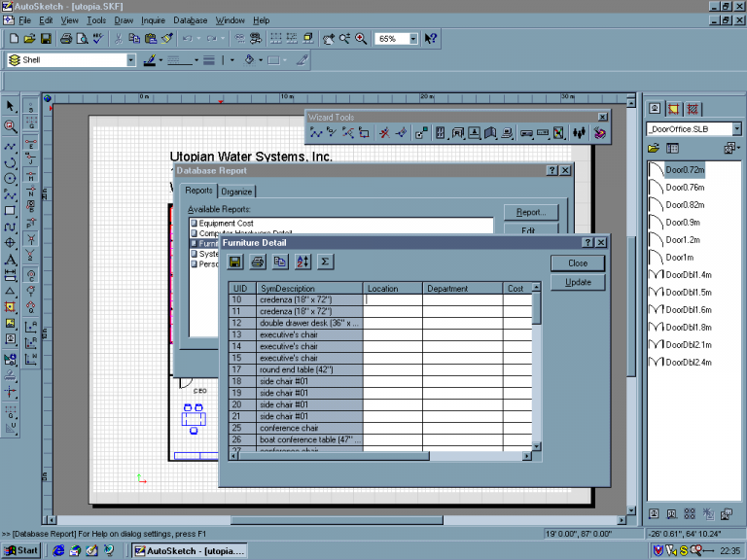The image size is (747, 560).
Task: Select the Door0.82m symbol in library list
Action: click(x=685, y=204)
